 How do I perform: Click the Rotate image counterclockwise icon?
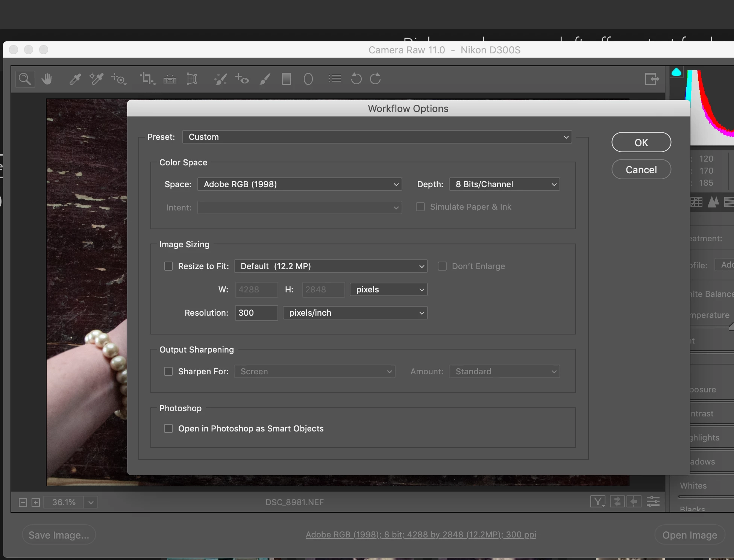tap(356, 79)
